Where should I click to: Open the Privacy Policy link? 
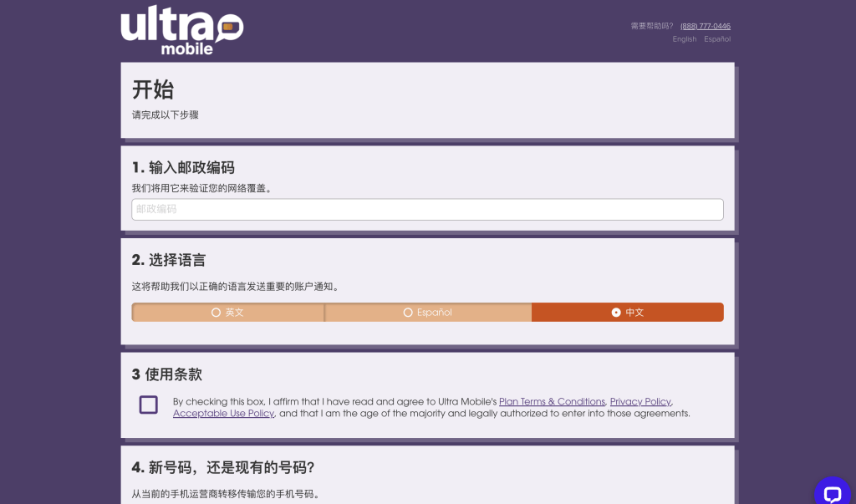pyautogui.click(x=640, y=401)
